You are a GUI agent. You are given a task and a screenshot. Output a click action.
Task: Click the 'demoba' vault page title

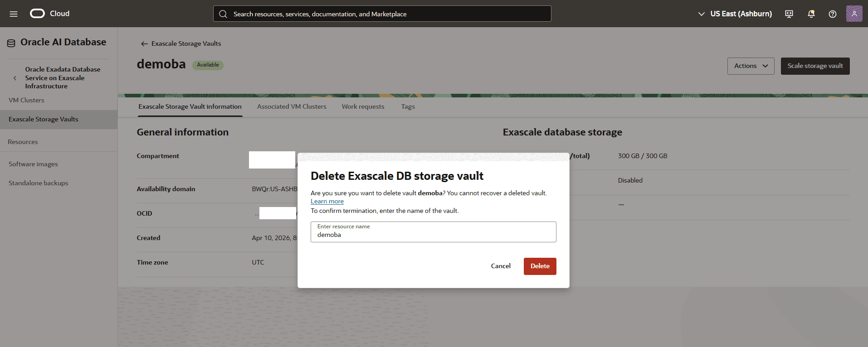(x=161, y=64)
